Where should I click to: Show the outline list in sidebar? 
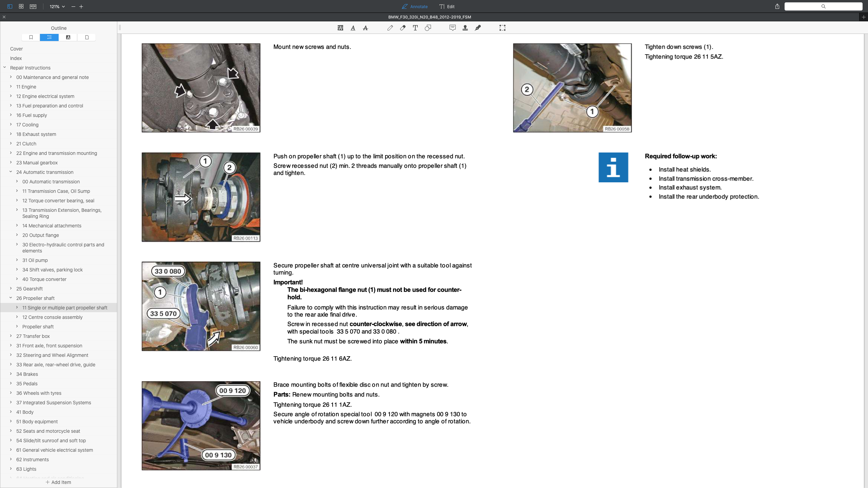[50, 37]
